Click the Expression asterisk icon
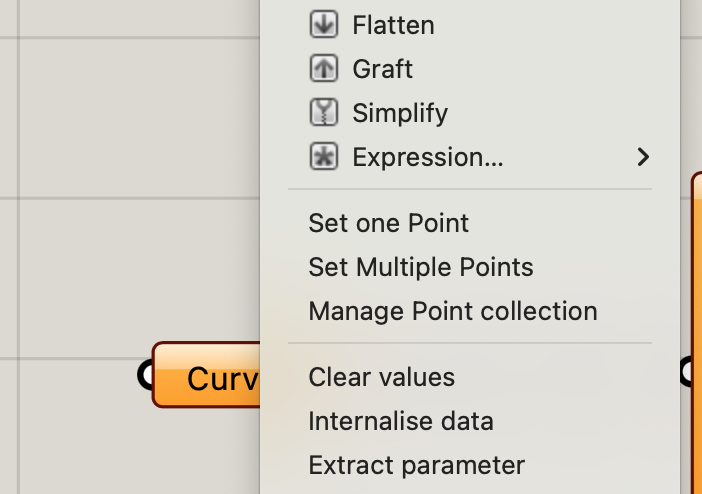Image resolution: width=702 pixels, height=494 pixels. pyautogui.click(x=324, y=157)
